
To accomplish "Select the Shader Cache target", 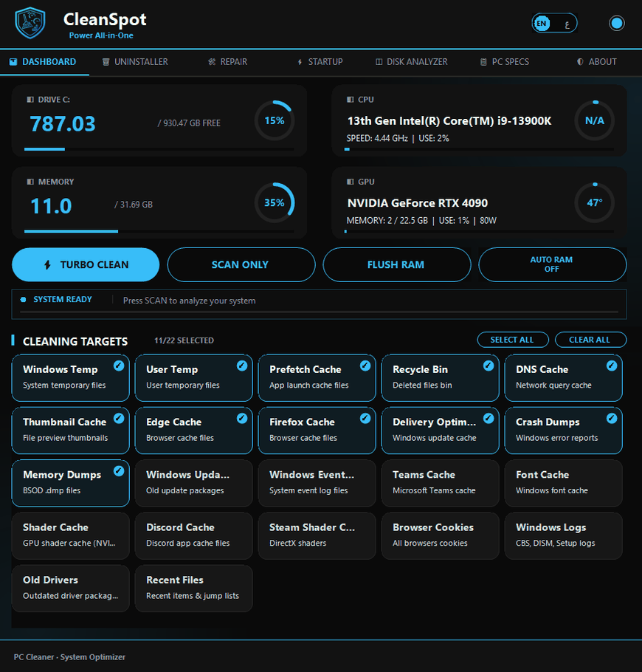I will [71, 535].
